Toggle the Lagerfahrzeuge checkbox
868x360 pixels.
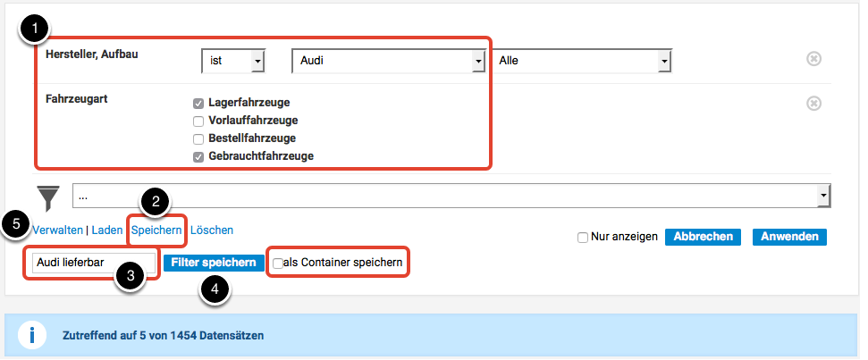click(198, 103)
